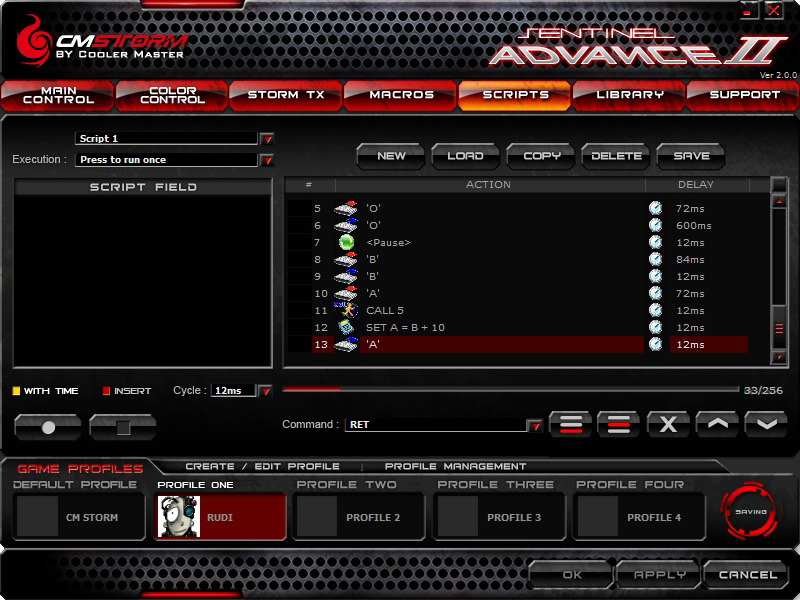Click the 33/256 script usage progress bar
The width and height of the screenshot is (800, 600).
510,390
